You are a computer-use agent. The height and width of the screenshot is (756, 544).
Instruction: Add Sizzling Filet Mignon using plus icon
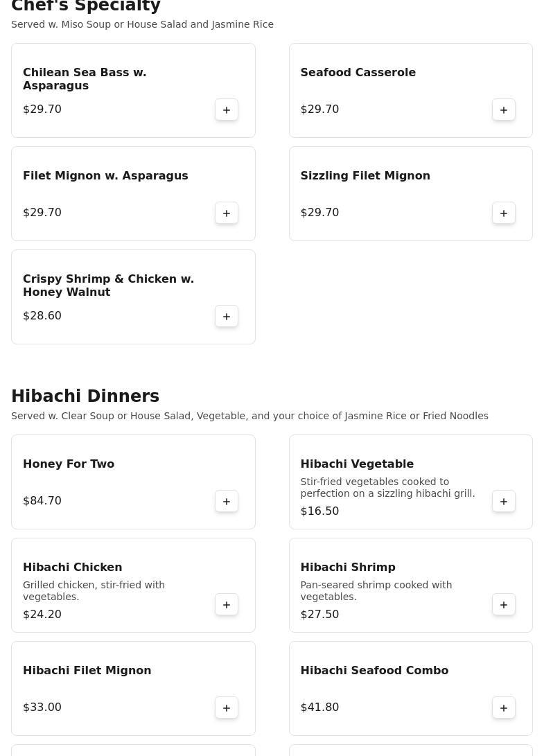[504, 213]
